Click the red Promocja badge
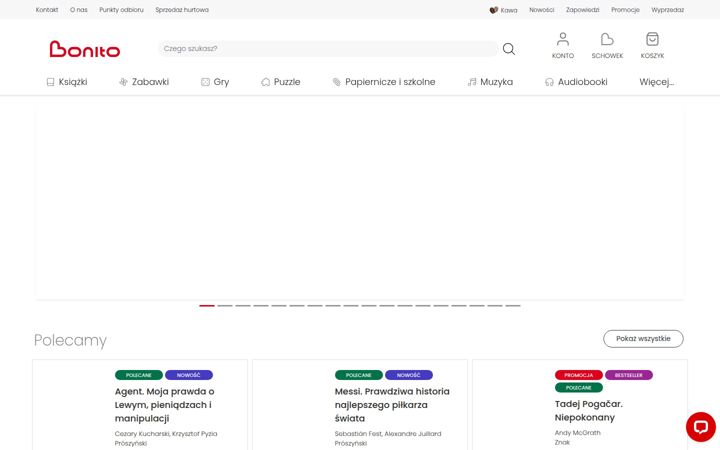720x450 pixels. [579, 375]
